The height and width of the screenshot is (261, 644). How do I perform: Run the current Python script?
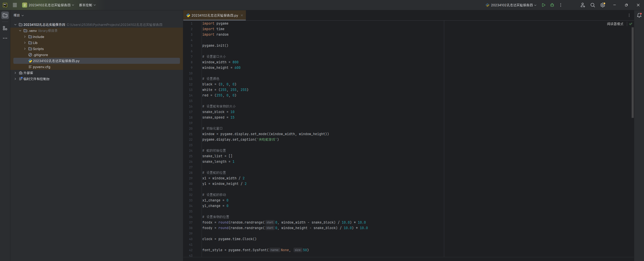click(543, 5)
